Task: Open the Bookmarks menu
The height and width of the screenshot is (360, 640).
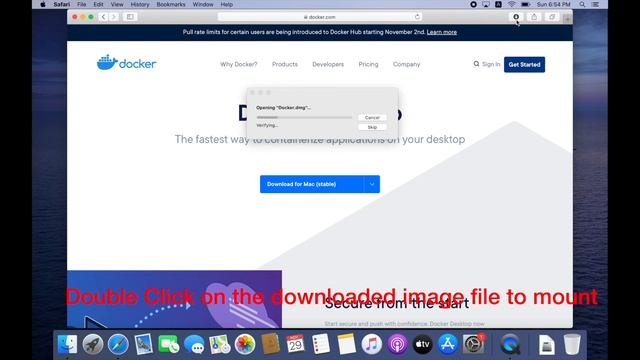Action: (171, 4)
